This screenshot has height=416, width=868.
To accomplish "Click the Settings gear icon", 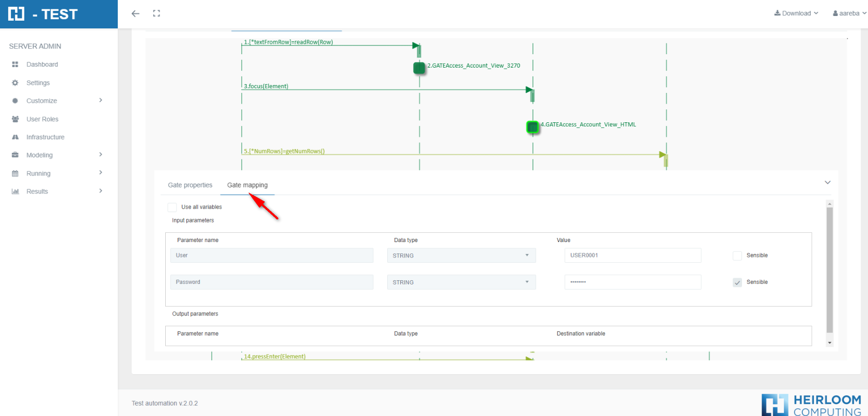I will pyautogui.click(x=15, y=83).
